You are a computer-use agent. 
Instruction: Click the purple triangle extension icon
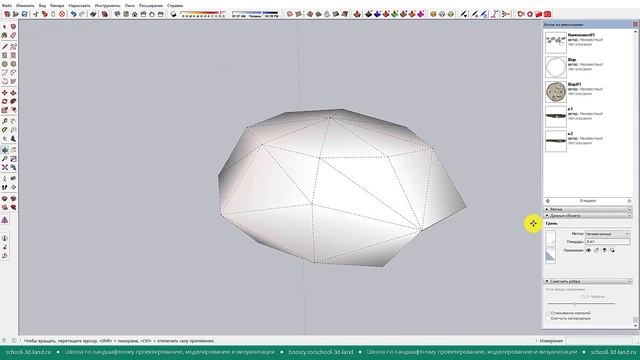[x=4, y=220]
